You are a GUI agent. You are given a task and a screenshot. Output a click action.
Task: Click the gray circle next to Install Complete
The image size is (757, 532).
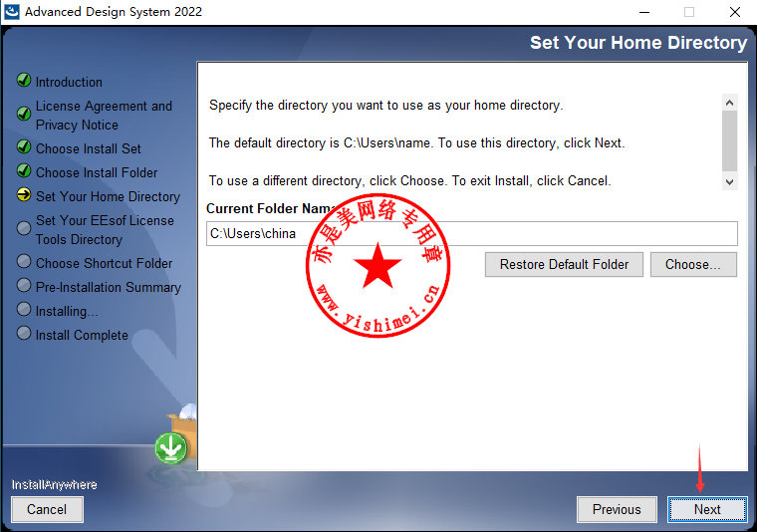[24, 334]
